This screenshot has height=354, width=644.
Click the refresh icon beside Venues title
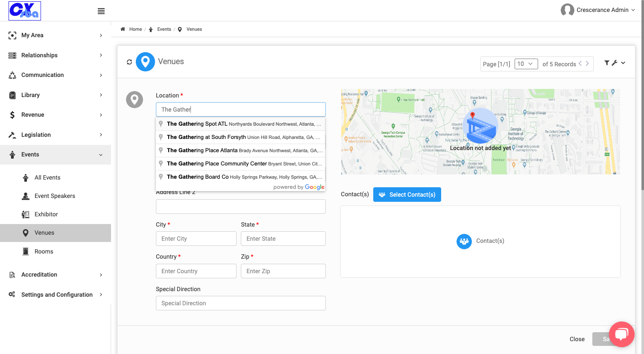(x=129, y=62)
